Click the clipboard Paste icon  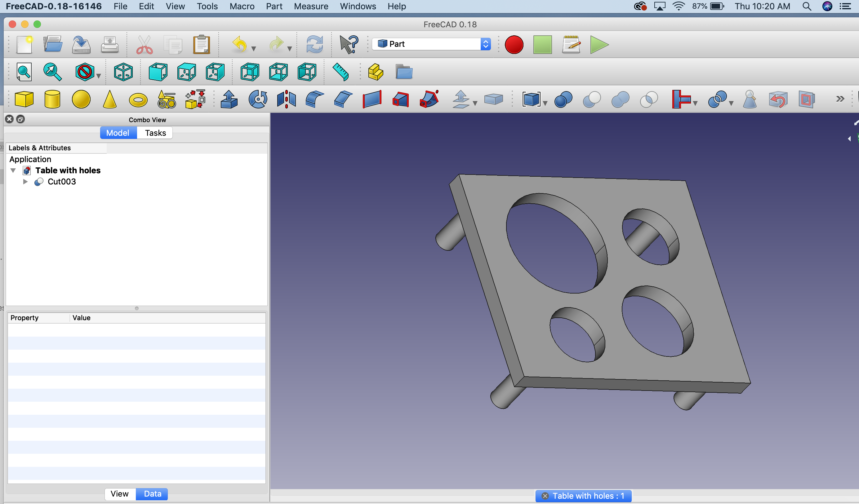click(x=202, y=44)
